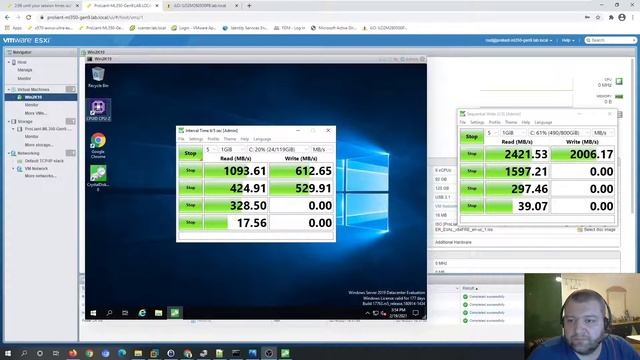Open the VM's Windows Start button

(x=93, y=313)
